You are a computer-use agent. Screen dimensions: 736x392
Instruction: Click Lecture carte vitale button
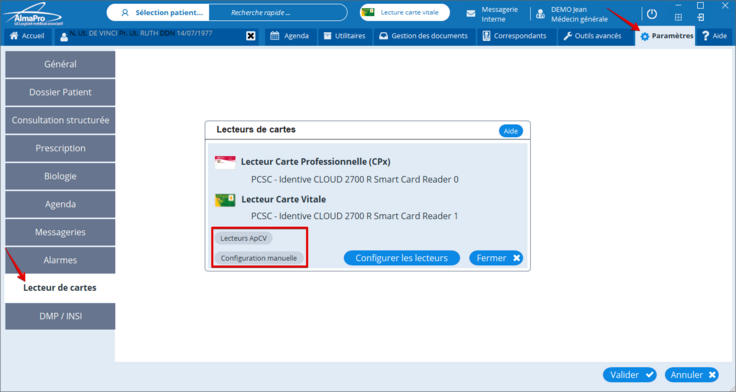[405, 13]
